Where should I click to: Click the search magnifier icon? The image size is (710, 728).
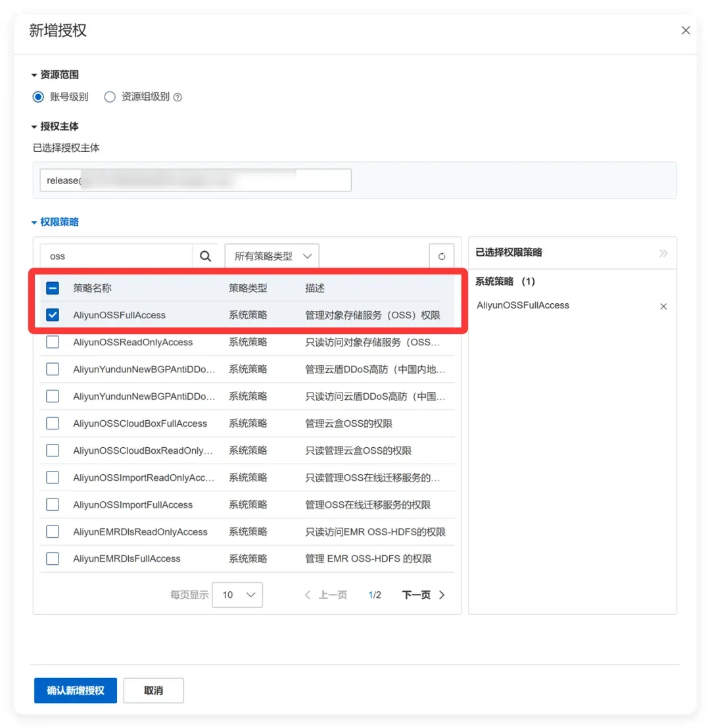click(x=206, y=256)
